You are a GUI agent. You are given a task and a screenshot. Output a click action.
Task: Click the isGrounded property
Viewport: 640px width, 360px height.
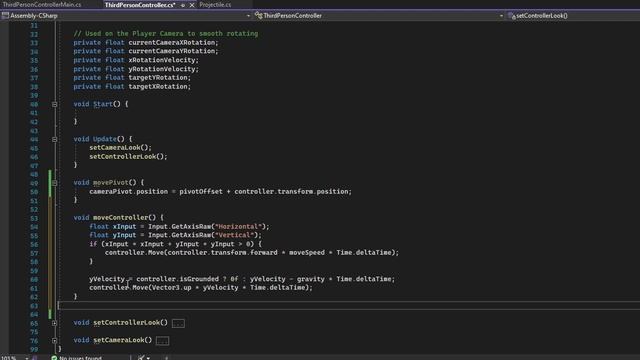199,279
